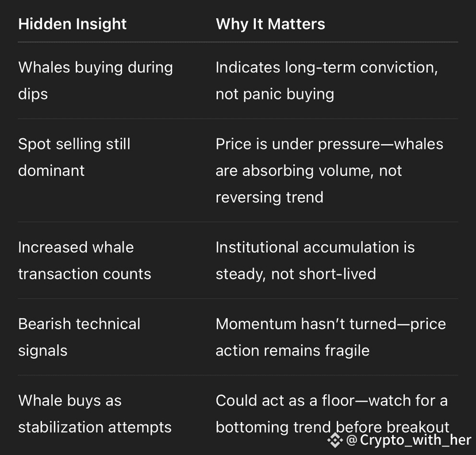Select the Bearish technical signals cell
This screenshot has width=476, height=455.
79,337
